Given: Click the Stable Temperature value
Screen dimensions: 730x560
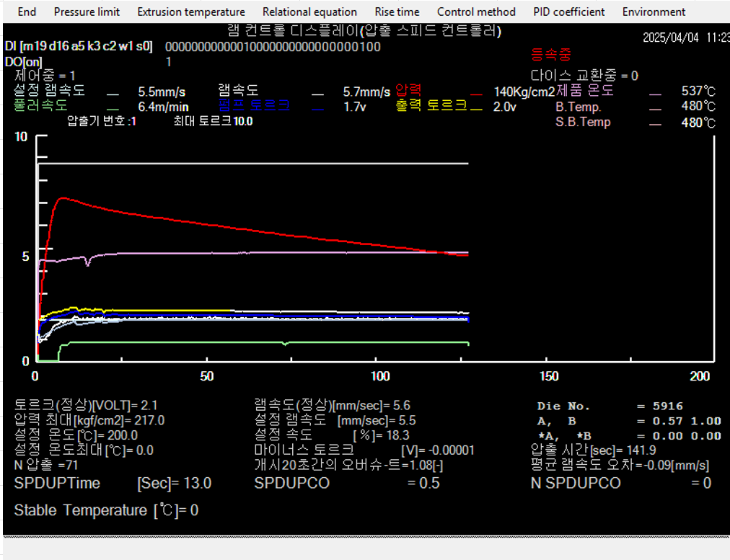Looking at the screenshot, I should [193, 510].
